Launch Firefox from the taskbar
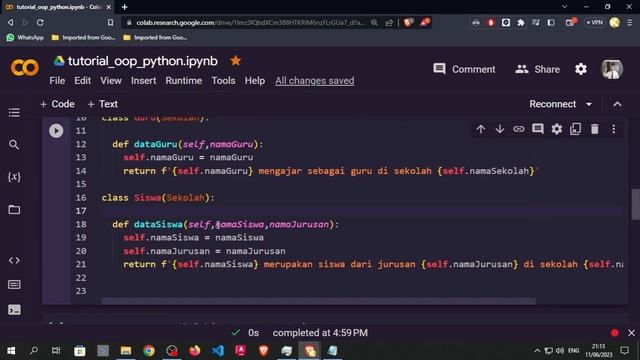This screenshot has width=640, height=360. point(195,351)
